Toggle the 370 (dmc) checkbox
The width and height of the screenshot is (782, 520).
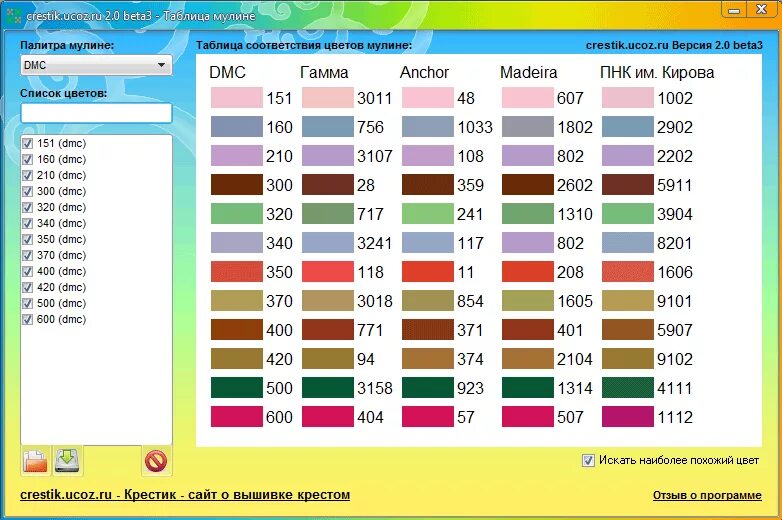pyautogui.click(x=27, y=255)
